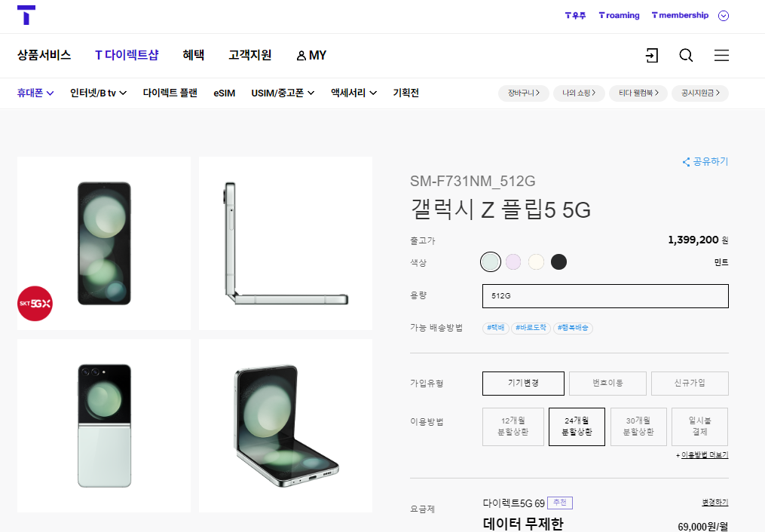Click the 민트 color name label

721,262
